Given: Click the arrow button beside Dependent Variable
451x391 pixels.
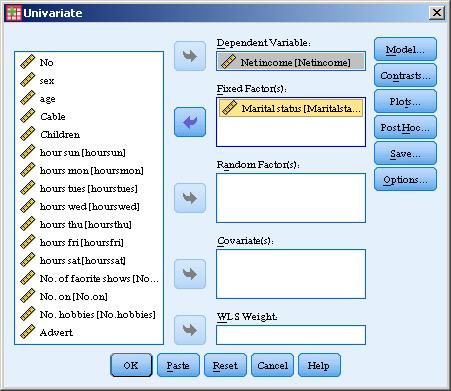Looking at the screenshot, I should point(190,56).
